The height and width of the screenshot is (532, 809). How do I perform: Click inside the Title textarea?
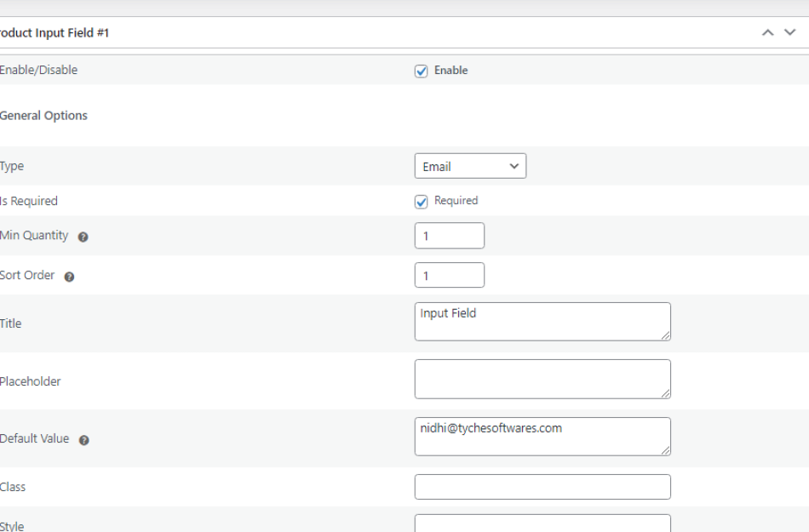click(x=542, y=321)
